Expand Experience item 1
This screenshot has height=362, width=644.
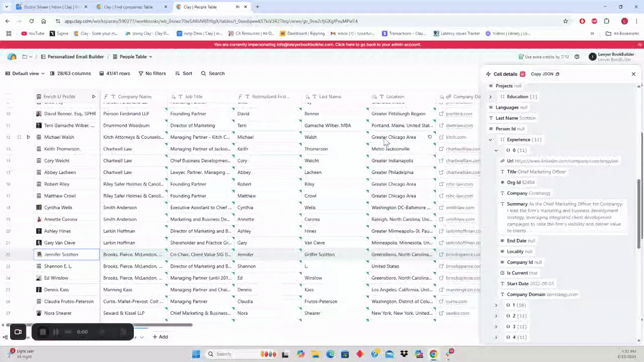pyautogui.click(x=496, y=305)
